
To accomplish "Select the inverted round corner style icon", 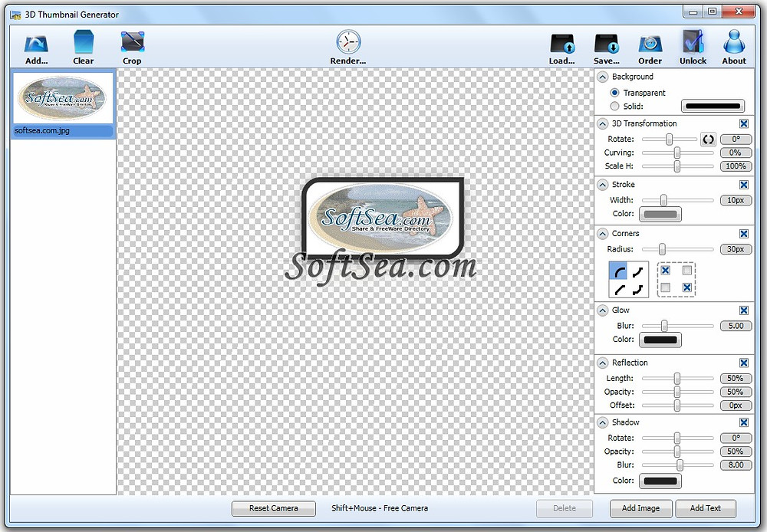I will click(637, 271).
